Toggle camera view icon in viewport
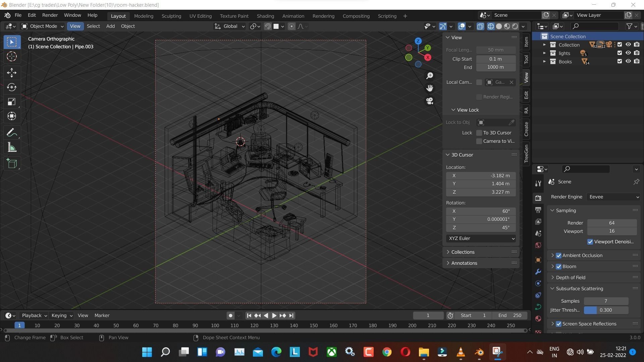The height and width of the screenshot is (362, 644). 430,101
